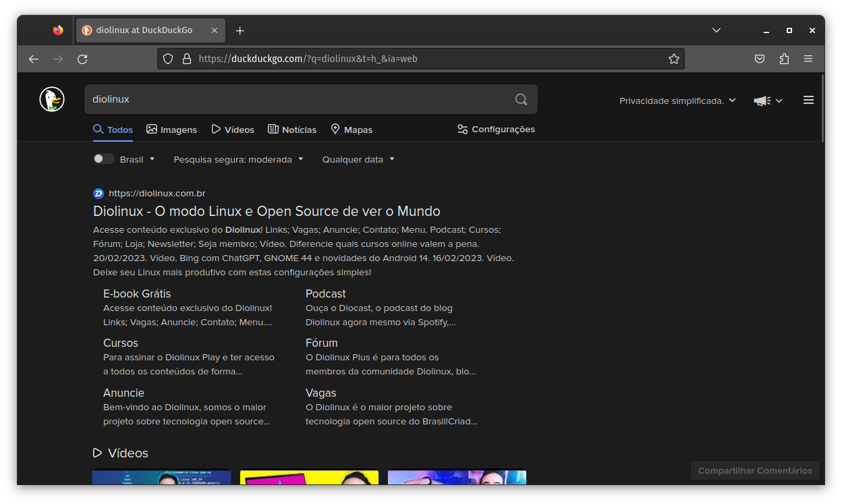The width and height of the screenshot is (842, 504).
Task: Select the Notícias search tab
Action: (292, 129)
